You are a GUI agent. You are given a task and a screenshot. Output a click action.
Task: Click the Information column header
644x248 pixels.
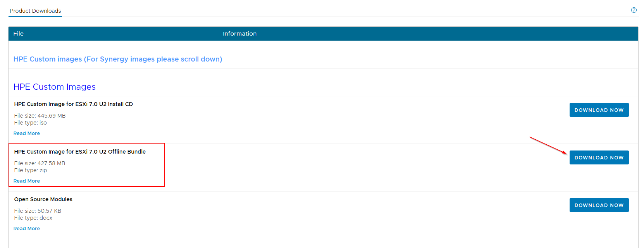pyautogui.click(x=239, y=34)
